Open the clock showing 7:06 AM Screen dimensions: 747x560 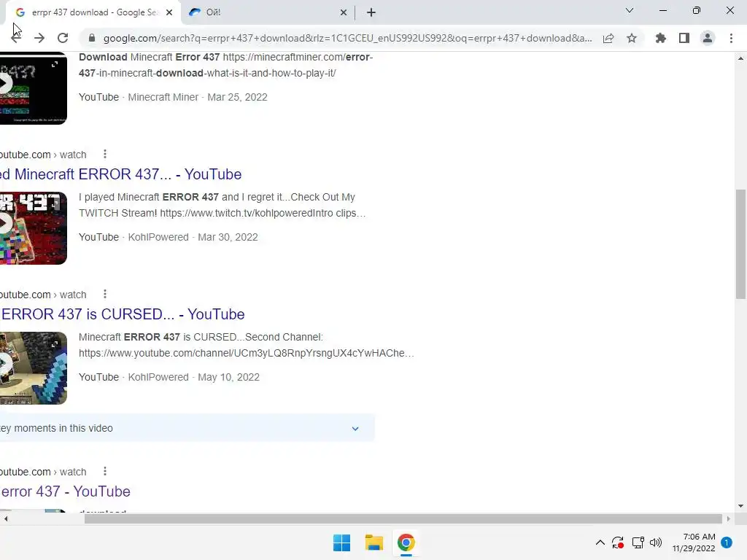pos(694,542)
